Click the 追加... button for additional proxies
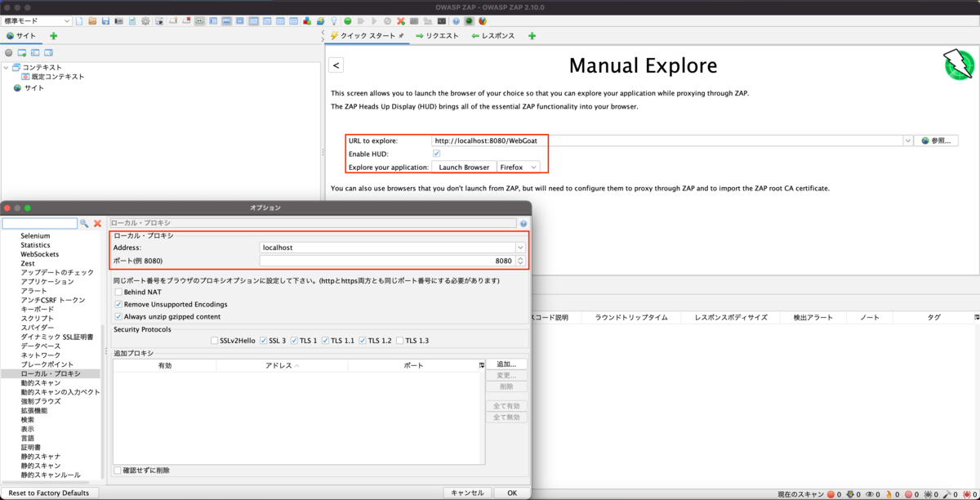 point(506,364)
